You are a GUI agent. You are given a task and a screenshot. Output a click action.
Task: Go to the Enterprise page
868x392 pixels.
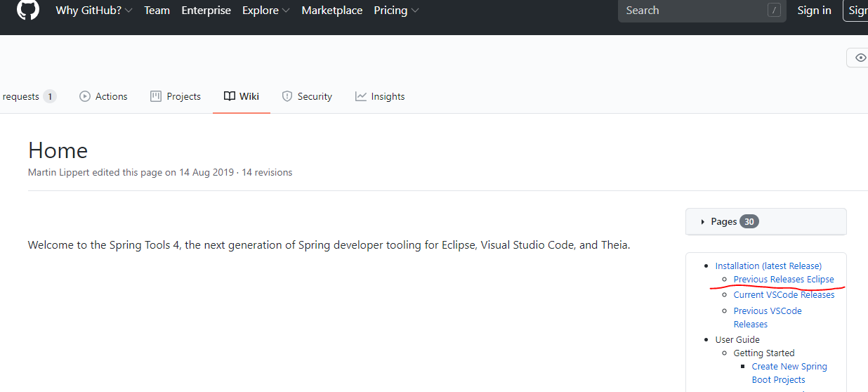(206, 11)
